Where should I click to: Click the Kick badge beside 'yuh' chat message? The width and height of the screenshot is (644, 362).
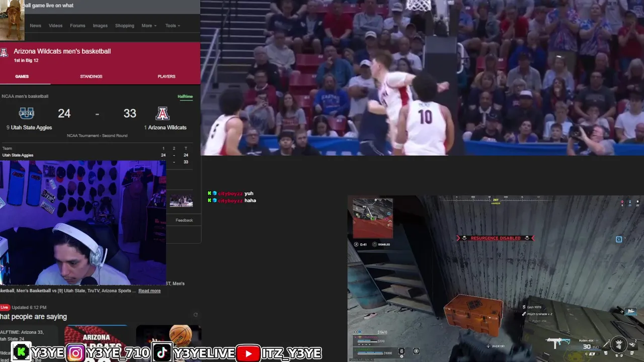pos(209,194)
